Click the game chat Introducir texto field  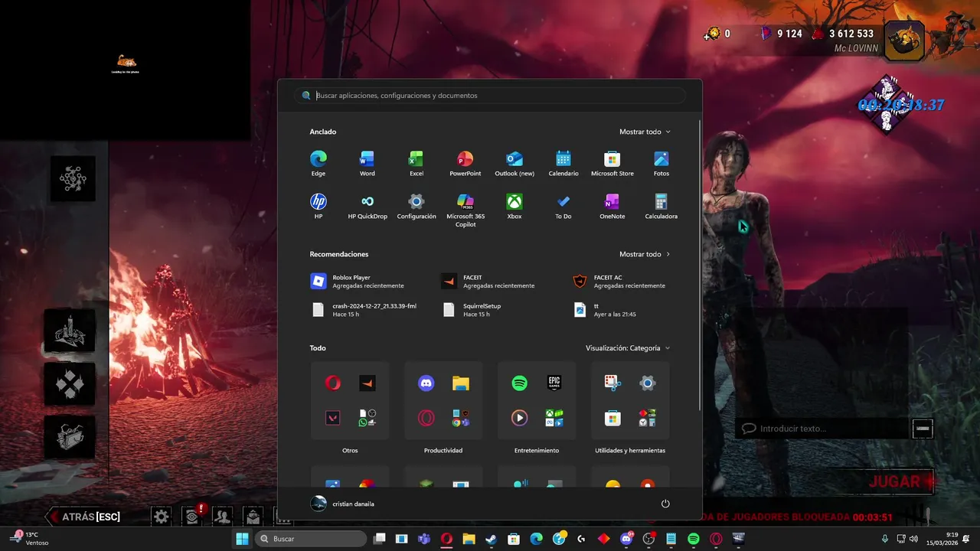click(823, 429)
